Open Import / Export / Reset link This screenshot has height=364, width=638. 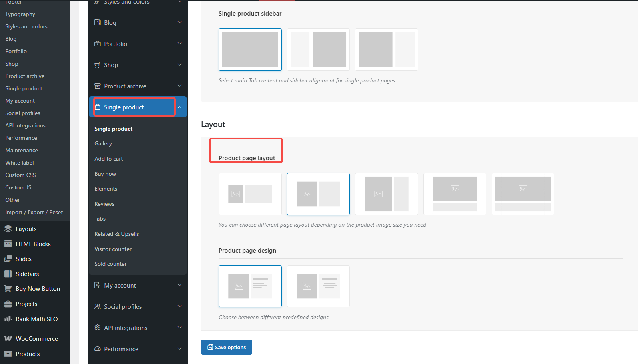pos(34,213)
